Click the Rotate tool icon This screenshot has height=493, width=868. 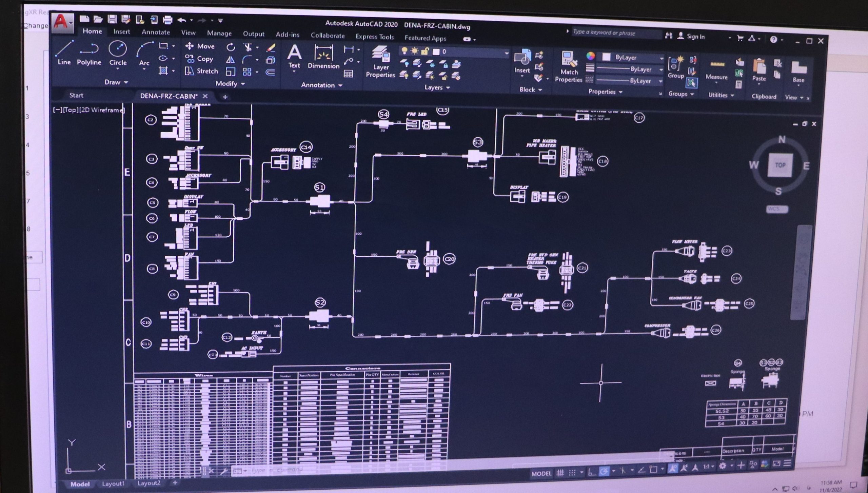[x=231, y=47]
